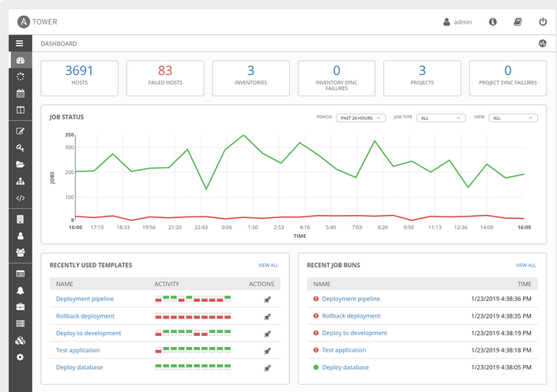The image size is (557, 392).
Task: Open Management Jobs briefcase icon in sidebar
Action: click(21, 307)
